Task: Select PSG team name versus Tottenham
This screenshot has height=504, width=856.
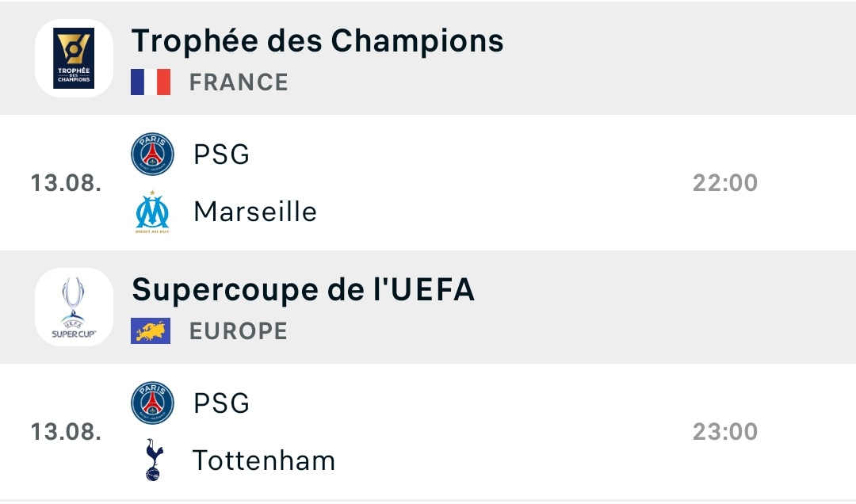Action: tap(222, 403)
